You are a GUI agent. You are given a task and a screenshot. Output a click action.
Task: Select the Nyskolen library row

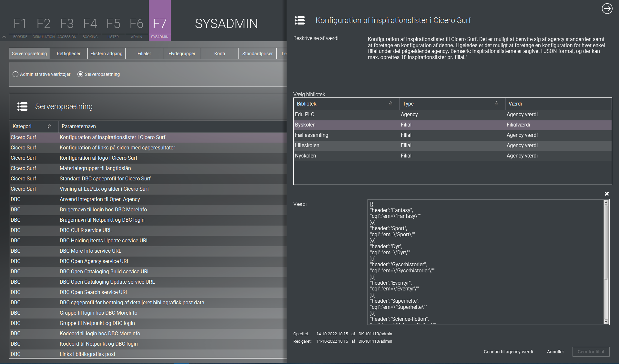point(452,156)
